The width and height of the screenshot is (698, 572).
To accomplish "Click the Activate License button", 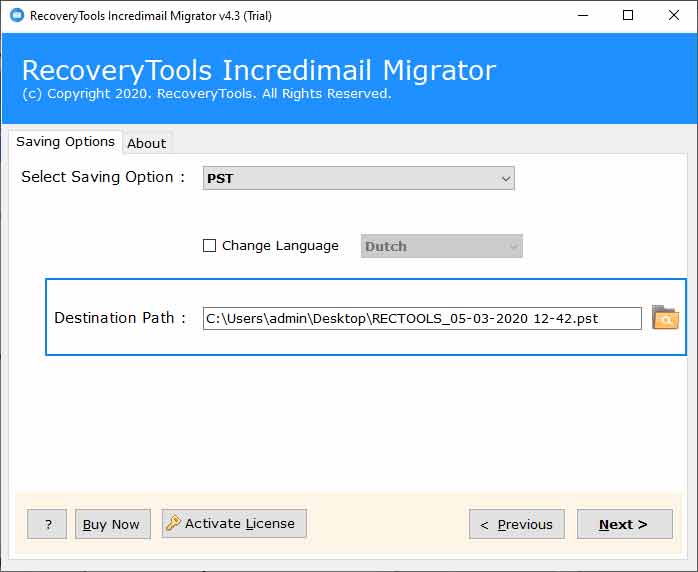I will (x=234, y=523).
